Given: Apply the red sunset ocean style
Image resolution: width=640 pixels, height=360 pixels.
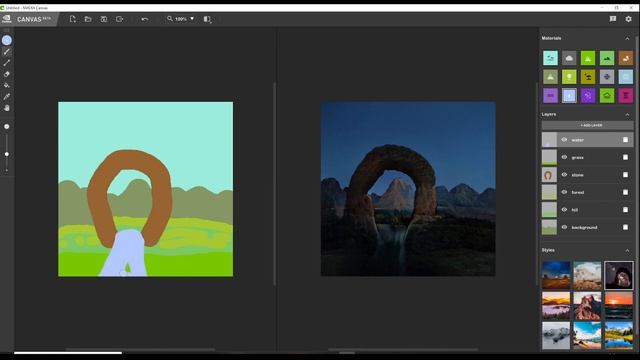Looking at the screenshot, I should pos(619,305).
